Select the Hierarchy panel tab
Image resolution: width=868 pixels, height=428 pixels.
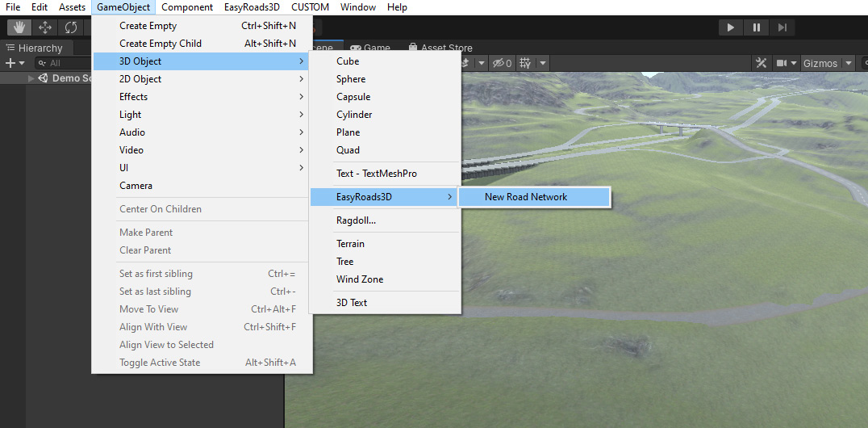35,48
